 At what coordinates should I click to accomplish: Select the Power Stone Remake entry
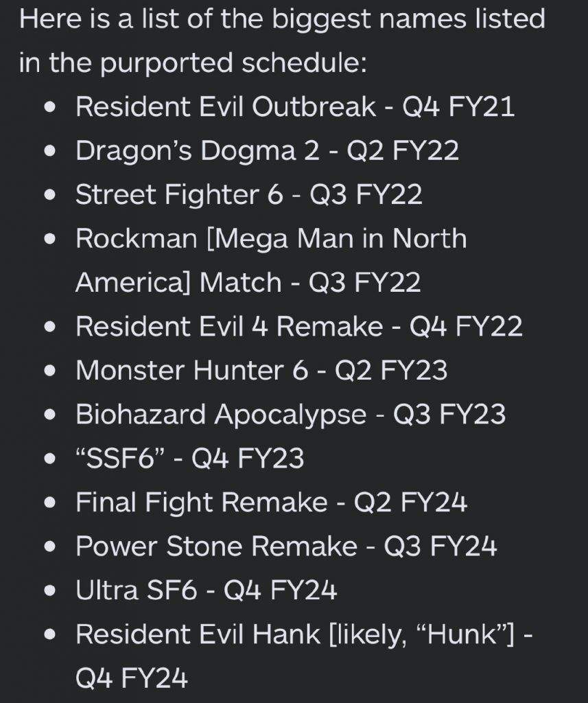tap(286, 546)
